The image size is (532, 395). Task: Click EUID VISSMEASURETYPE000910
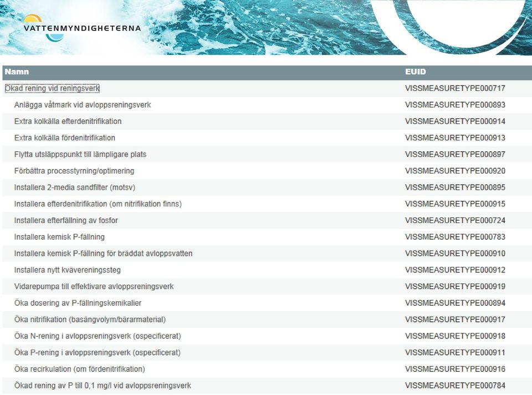455,254
